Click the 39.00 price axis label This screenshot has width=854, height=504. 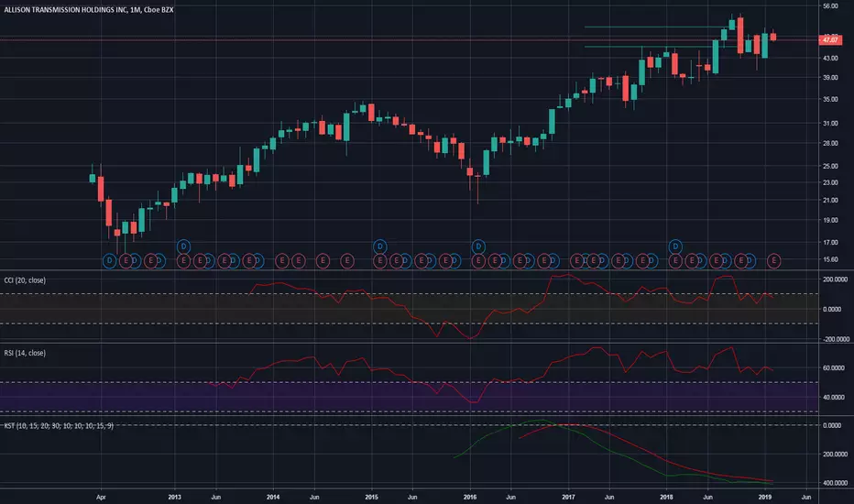click(x=830, y=77)
